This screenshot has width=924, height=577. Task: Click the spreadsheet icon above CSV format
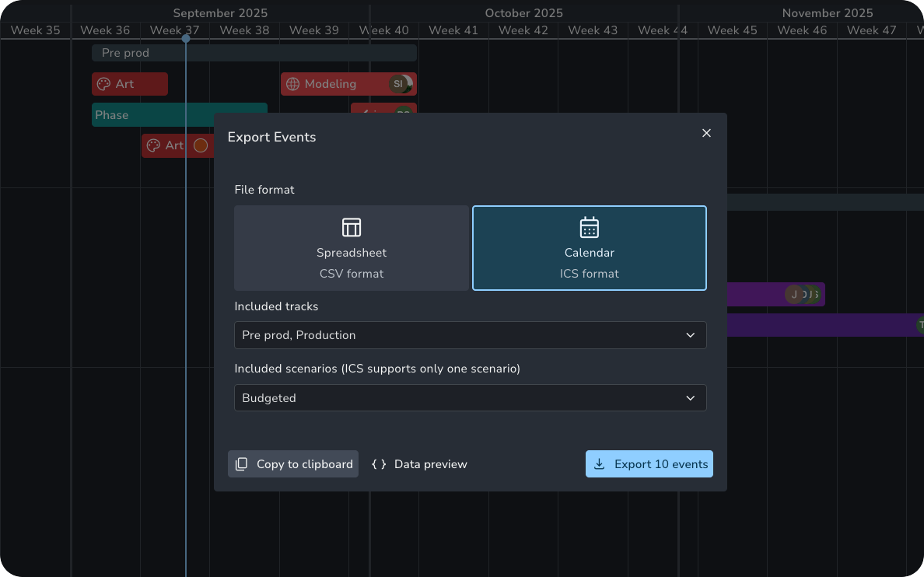point(352,227)
